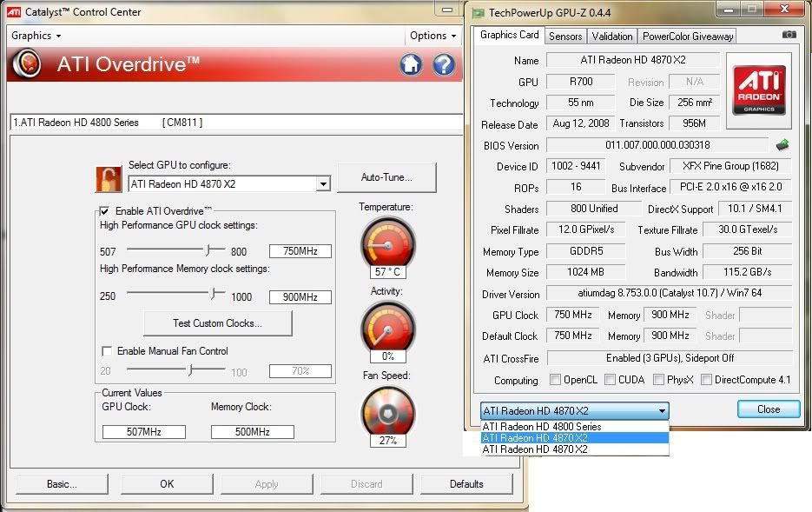Open the PowerColor Giveaway tab
812x512 pixels.
pyautogui.click(x=687, y=36)
